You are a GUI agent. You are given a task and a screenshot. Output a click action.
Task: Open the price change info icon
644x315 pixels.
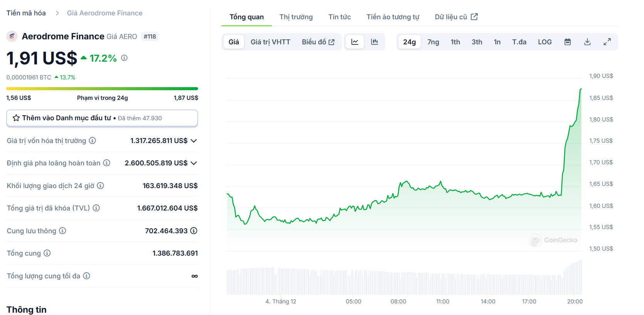(x=124, y=58)
